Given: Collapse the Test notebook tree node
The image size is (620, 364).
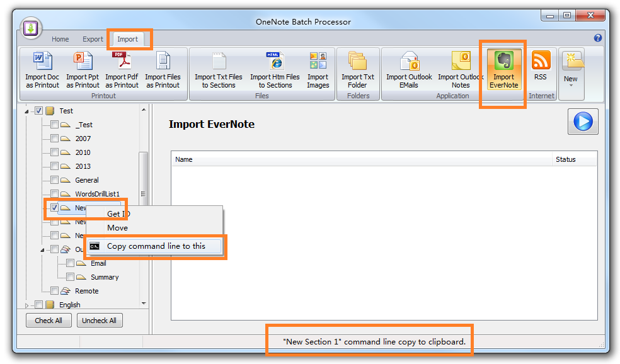Looking at the screenshot, I should [x=26, y=111].
